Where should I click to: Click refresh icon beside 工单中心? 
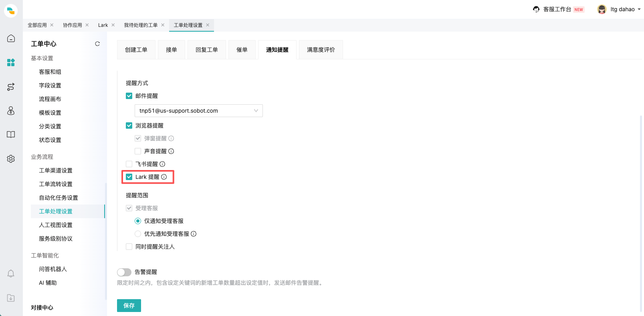tap(97, 44)
